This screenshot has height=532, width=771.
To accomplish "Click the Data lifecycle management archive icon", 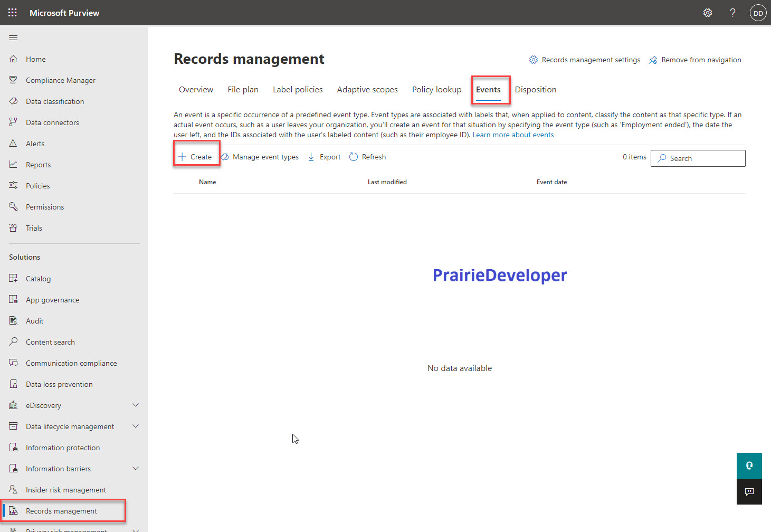I will click(x=13, y=426).
